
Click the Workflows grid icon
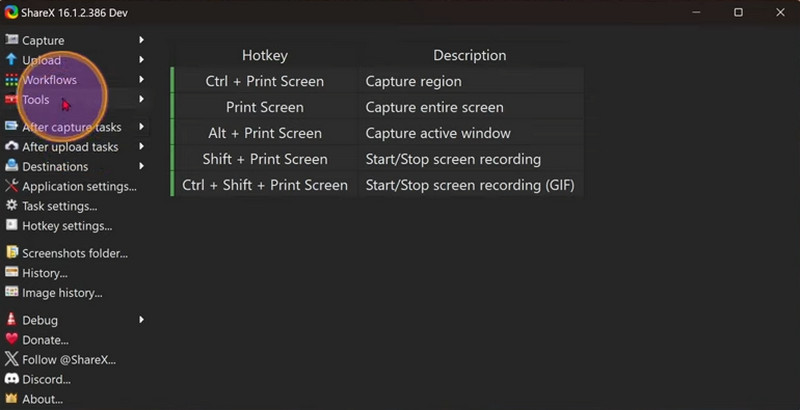coord(12,80)
